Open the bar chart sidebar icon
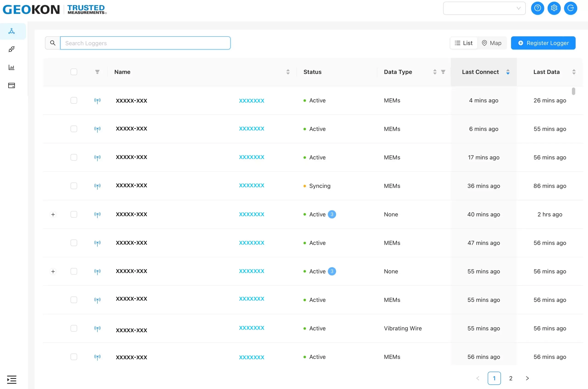Viewport: 588px width, 389px height. tap(11, 67)
